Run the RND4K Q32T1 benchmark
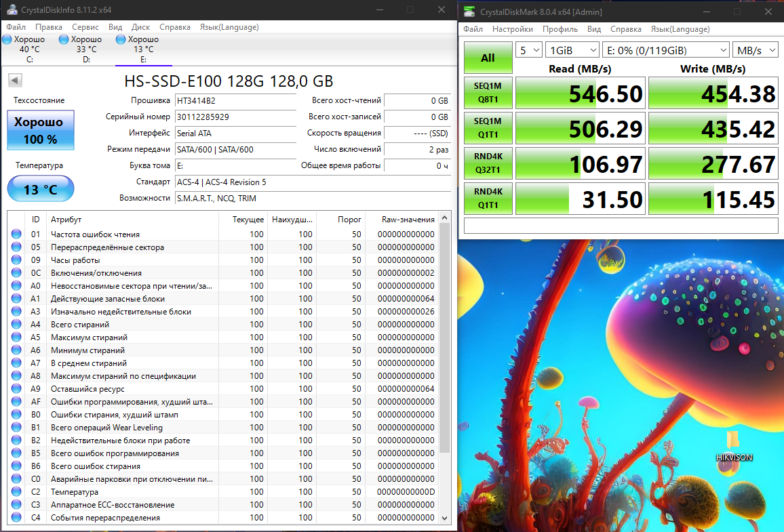The width and height of the screenshot is (784, 532). click(x=488, y=164)
